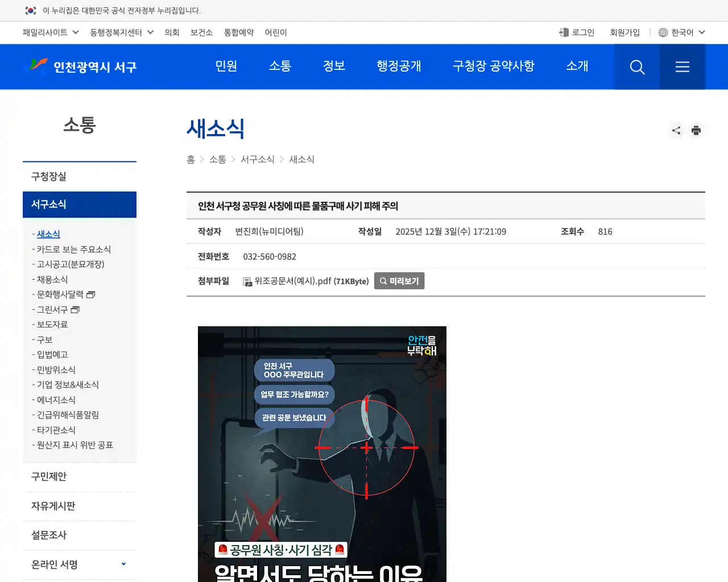Open the 민원 navigation menu
Image resolution: width=728 pixels, height=582 pixels.
point(226,66)
